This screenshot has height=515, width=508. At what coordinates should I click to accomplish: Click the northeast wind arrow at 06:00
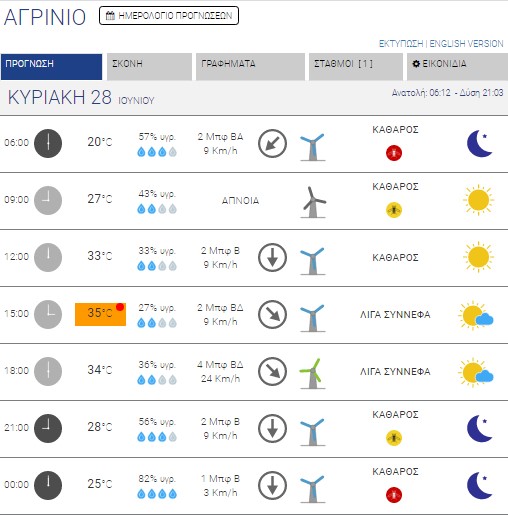(x=272, y=143)
